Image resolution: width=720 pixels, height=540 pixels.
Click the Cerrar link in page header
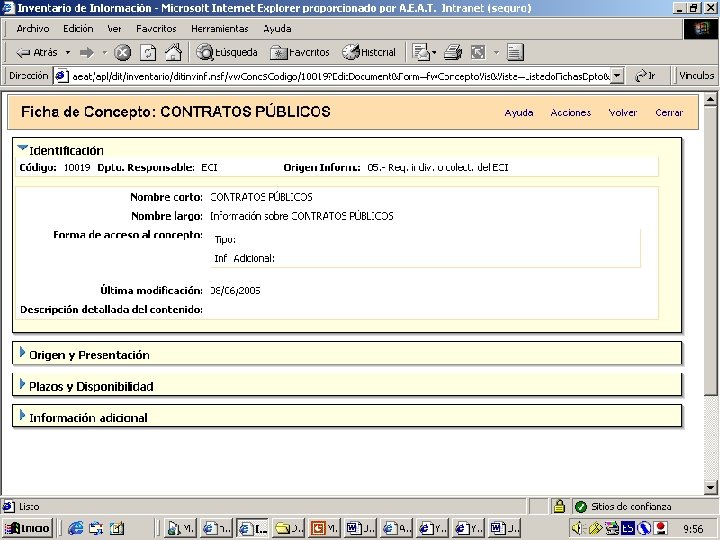[x=669, y=112]
